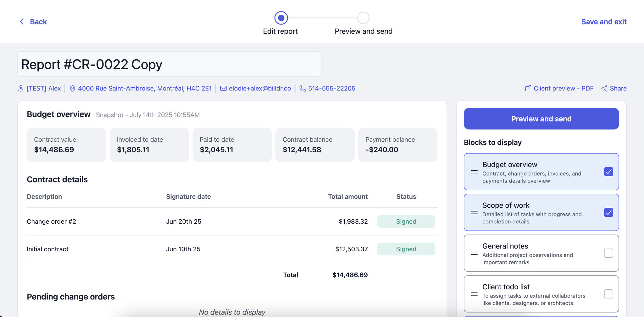
Task: Grab the drag handle on Scope of work block
Action: coord(474,213)
